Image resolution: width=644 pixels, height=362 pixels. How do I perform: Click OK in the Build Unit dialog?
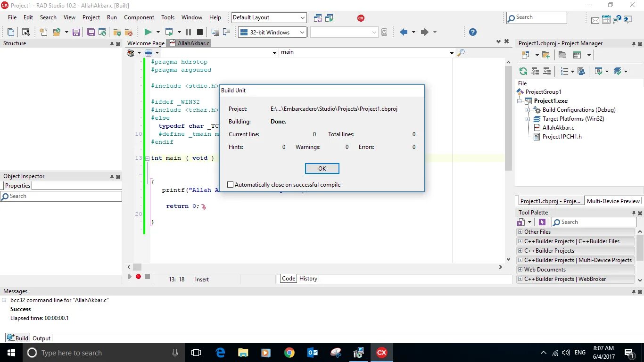(x=322, y=169)
